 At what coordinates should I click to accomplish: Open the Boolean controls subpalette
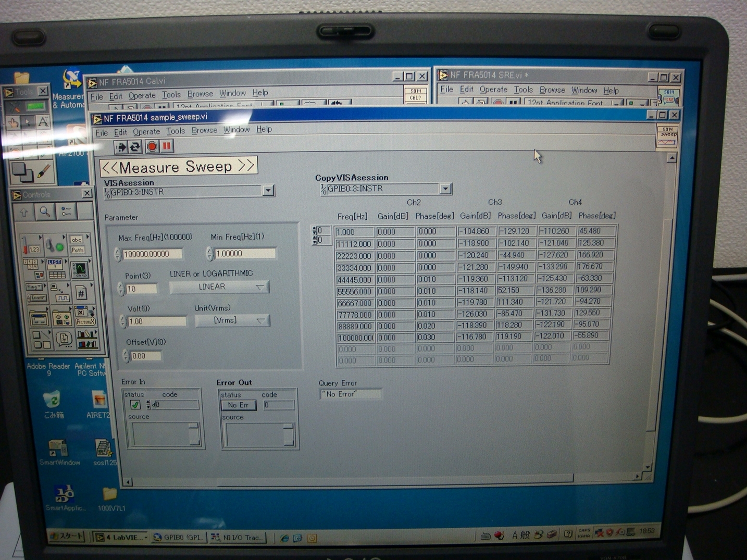tap(55, 244)
